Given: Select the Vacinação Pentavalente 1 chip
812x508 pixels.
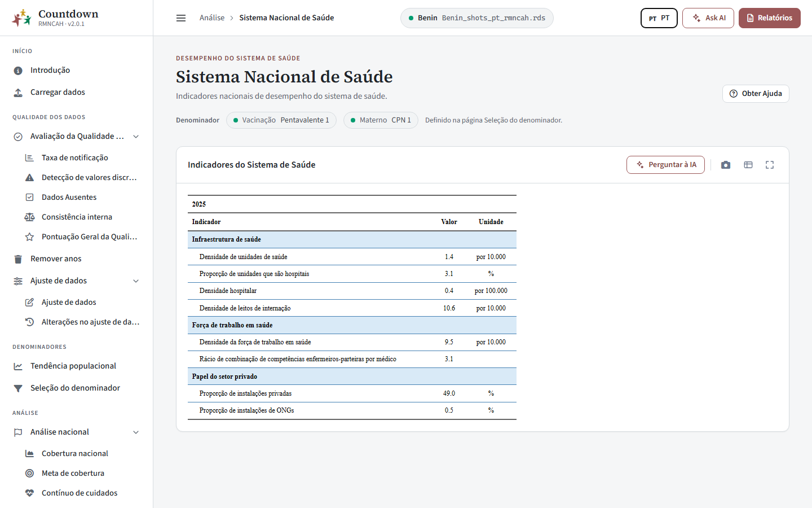Looking at the screenshot, I should tap(281, 120).
